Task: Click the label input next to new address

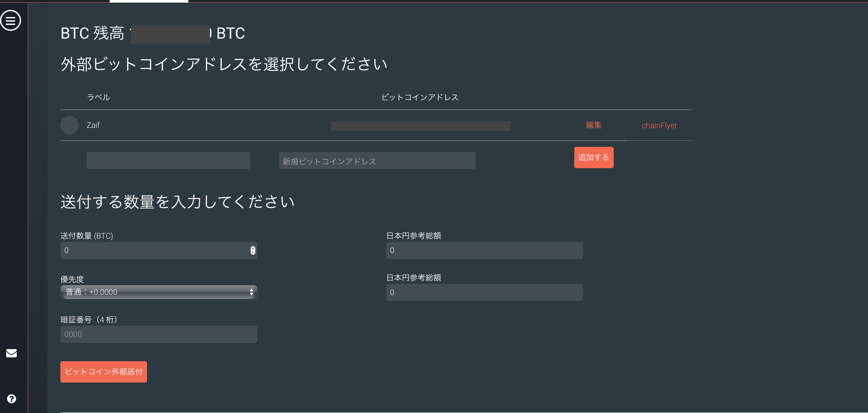Action: [x=168, y=161]
